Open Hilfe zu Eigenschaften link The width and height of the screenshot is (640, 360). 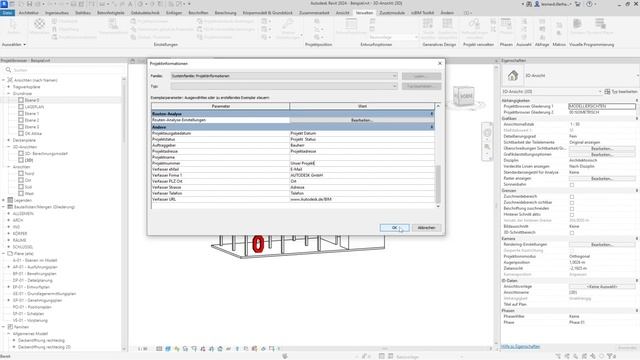pyautogui.click(x=520, y=347)
